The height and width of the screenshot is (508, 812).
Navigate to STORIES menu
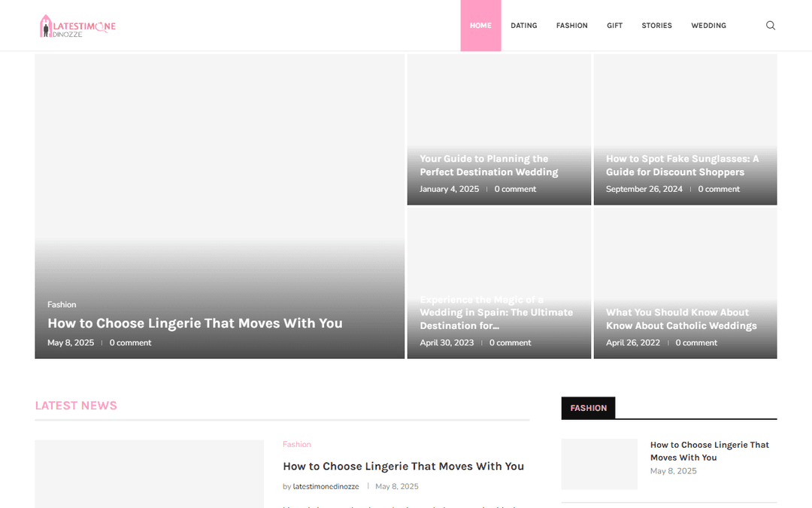click(x=656, y=26)
